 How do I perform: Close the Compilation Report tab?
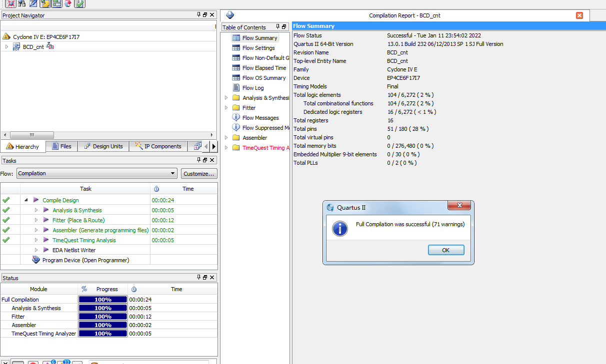coord(579,15)
